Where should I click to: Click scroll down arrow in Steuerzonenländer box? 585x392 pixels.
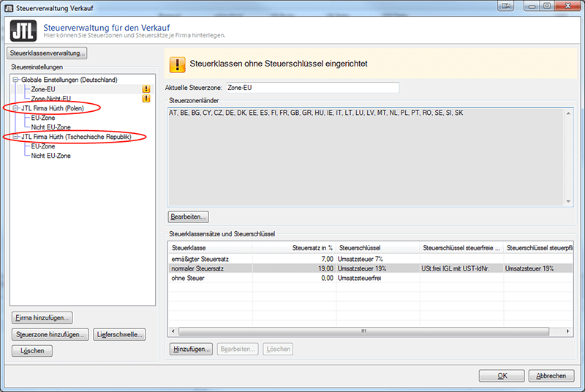coord(568,201)
